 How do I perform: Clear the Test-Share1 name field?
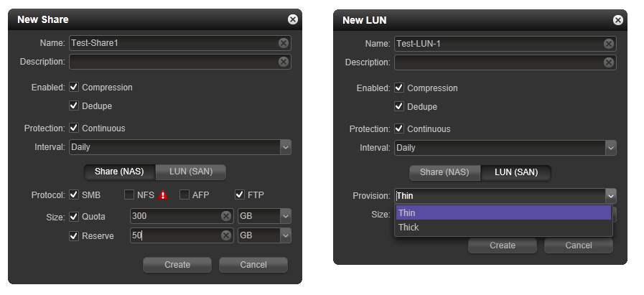pyautogui.click(x=284, y=43)
